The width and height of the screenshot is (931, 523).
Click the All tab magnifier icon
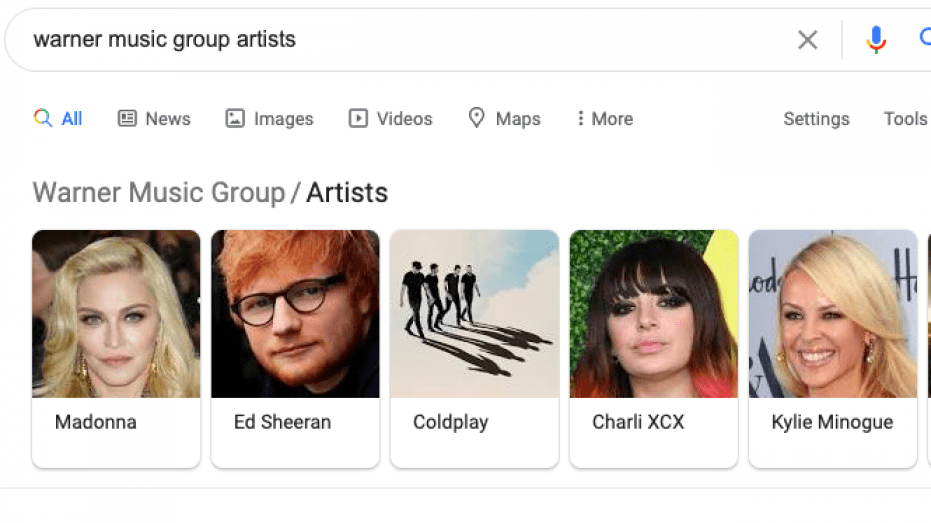tap(43, 118)
